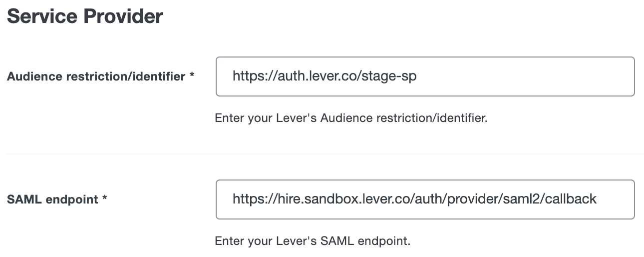Viewport: 644px width, 257px height.
Task: Click the word "Service" in the heading
Action: pyautogui.click(x=42, y=16)
